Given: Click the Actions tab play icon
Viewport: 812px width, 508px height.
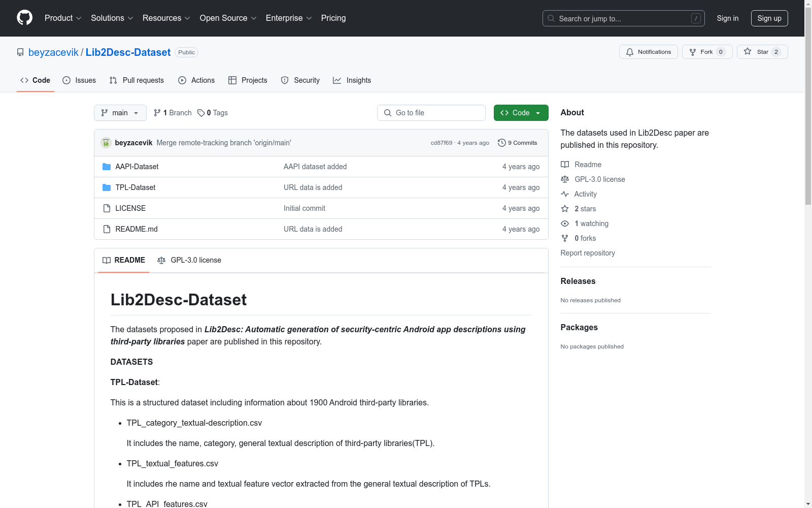Looking at the screenshot, I should click(x=182, y=80).
